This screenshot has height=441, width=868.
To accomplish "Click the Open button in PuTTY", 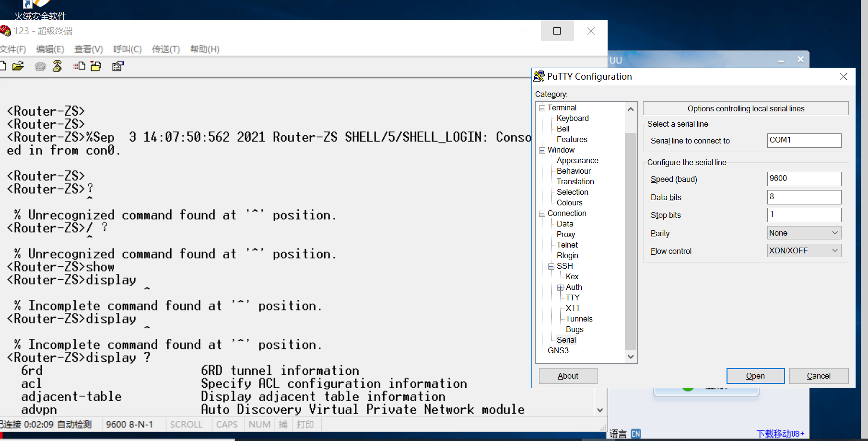I will [756, 376].
